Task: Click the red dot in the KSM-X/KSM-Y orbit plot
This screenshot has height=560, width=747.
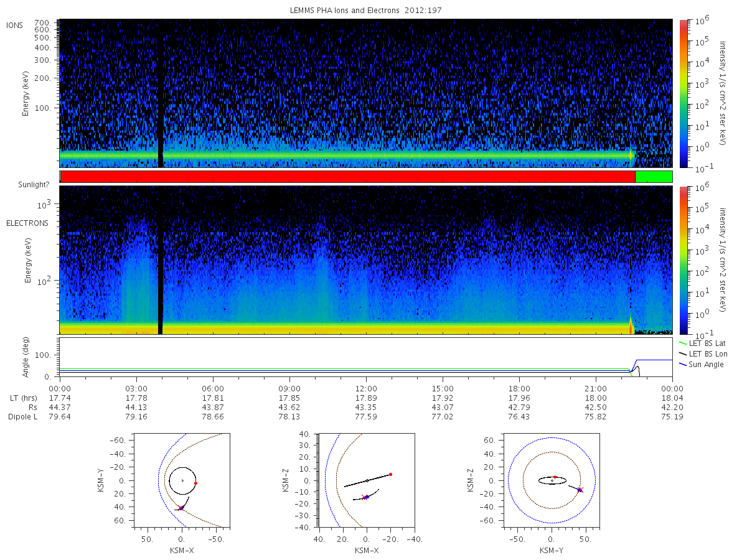Action: point(195,483)
